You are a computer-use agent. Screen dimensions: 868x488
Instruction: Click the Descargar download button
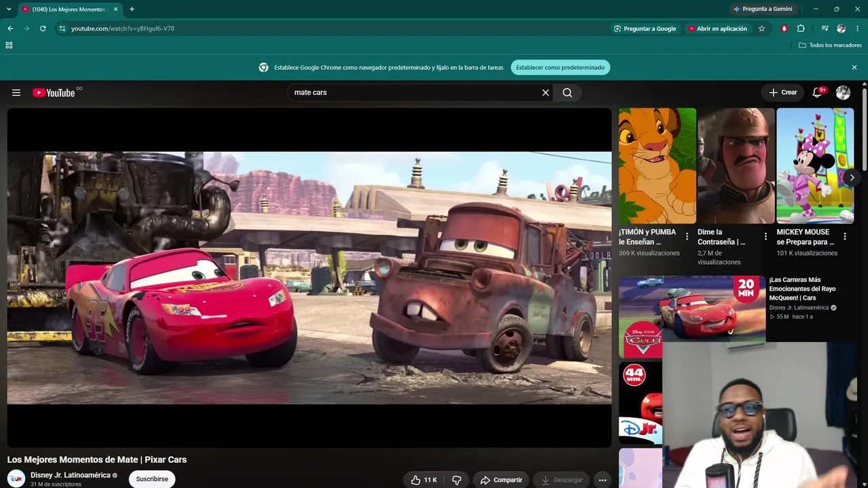tap(561, 480)
